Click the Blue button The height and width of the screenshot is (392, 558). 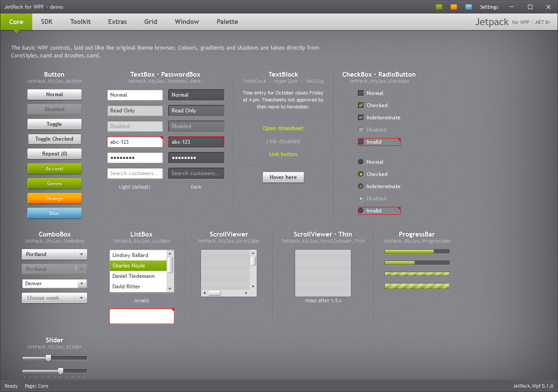[54, 213]
